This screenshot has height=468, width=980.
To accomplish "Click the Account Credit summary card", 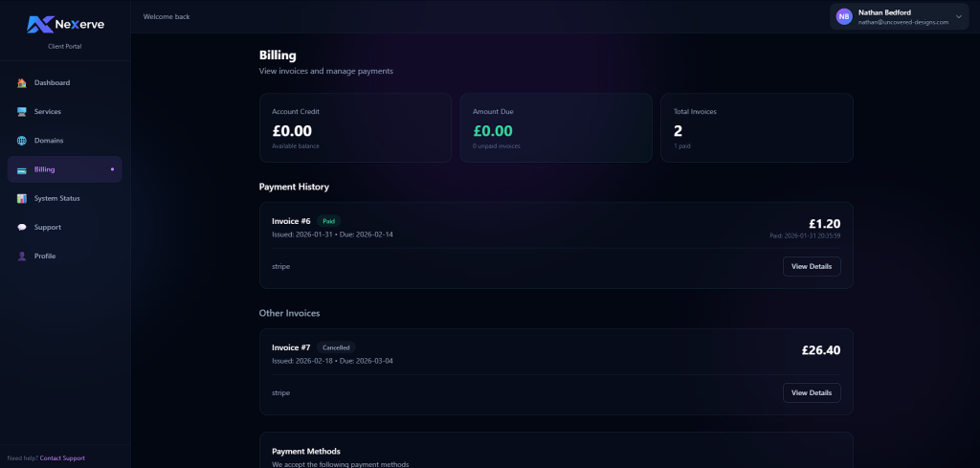I will pos(355,127).
